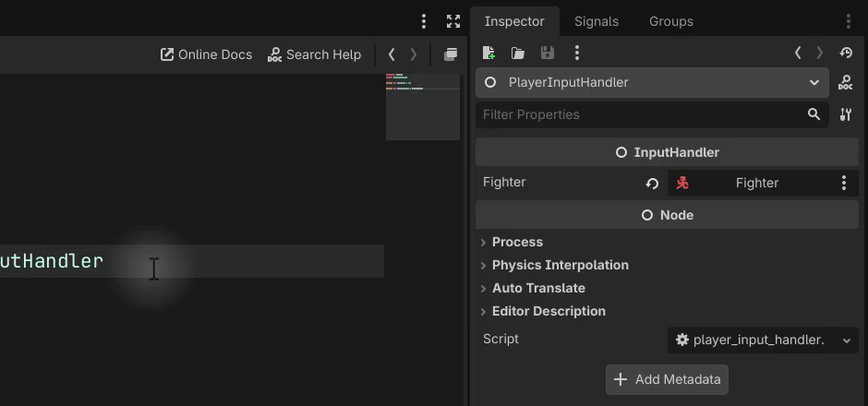Switch to Groups tab

[x=671, y=21]
